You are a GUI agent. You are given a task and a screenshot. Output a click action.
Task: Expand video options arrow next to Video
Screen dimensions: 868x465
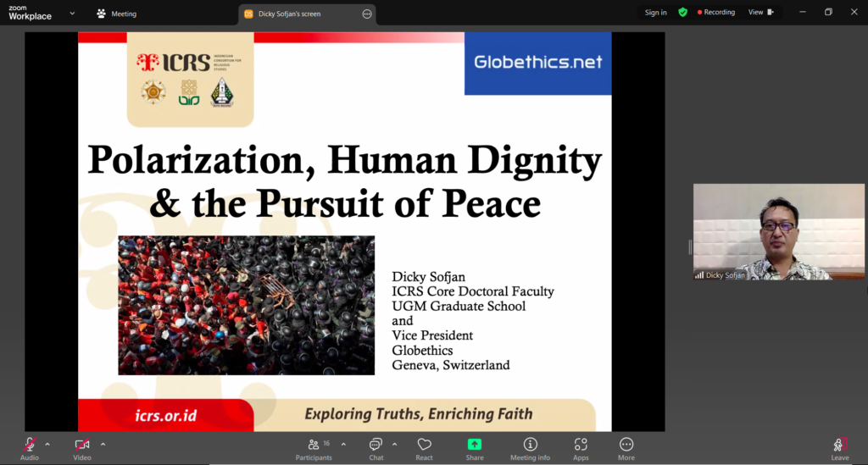(x=103, y=444)
